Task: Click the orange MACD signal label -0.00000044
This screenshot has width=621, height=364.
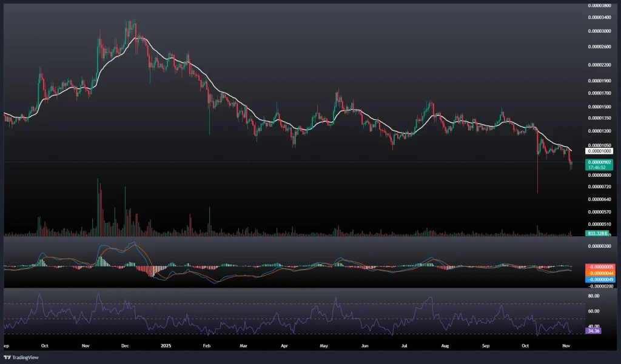Action: click(599, 274)
